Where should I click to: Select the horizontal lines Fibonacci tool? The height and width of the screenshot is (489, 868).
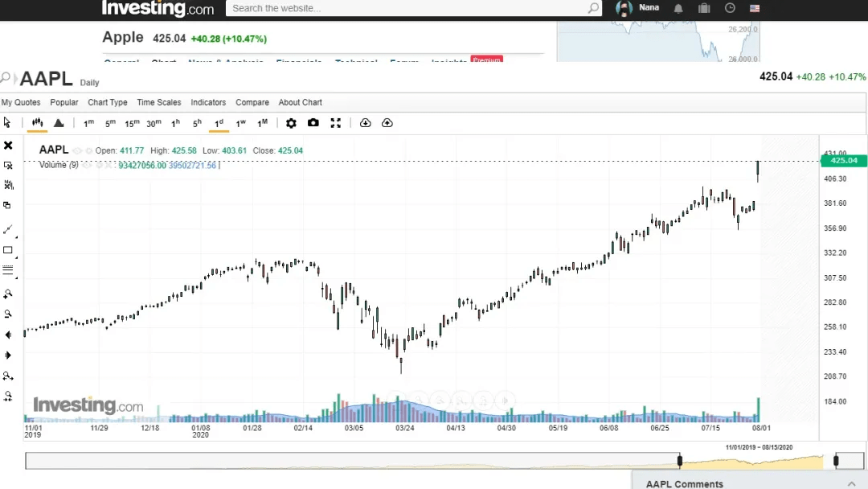pos(8,270)
